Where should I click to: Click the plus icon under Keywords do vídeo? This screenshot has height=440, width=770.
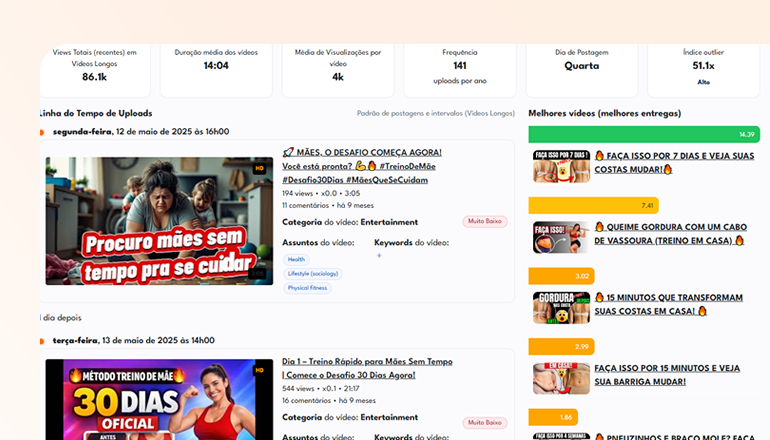pos(379,255)
